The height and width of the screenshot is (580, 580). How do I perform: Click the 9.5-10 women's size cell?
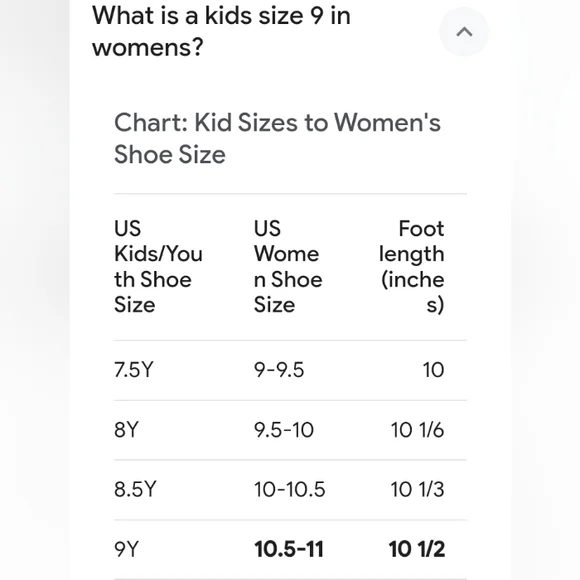click(x=284, y=429)
